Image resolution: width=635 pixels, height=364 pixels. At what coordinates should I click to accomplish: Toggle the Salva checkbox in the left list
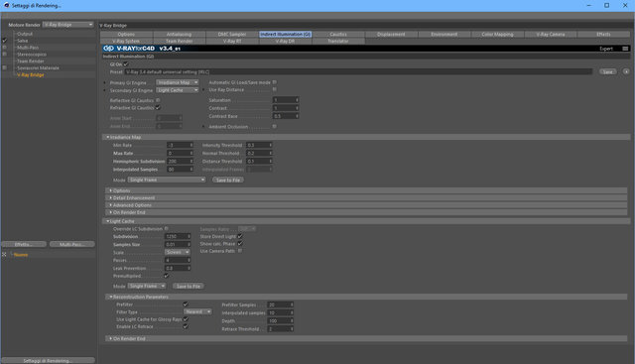(4, 41)
